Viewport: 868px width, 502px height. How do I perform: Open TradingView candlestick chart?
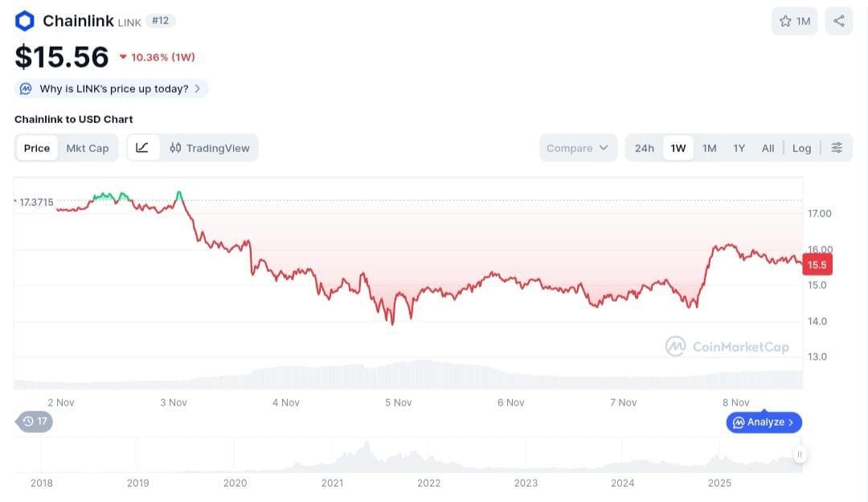210,148
